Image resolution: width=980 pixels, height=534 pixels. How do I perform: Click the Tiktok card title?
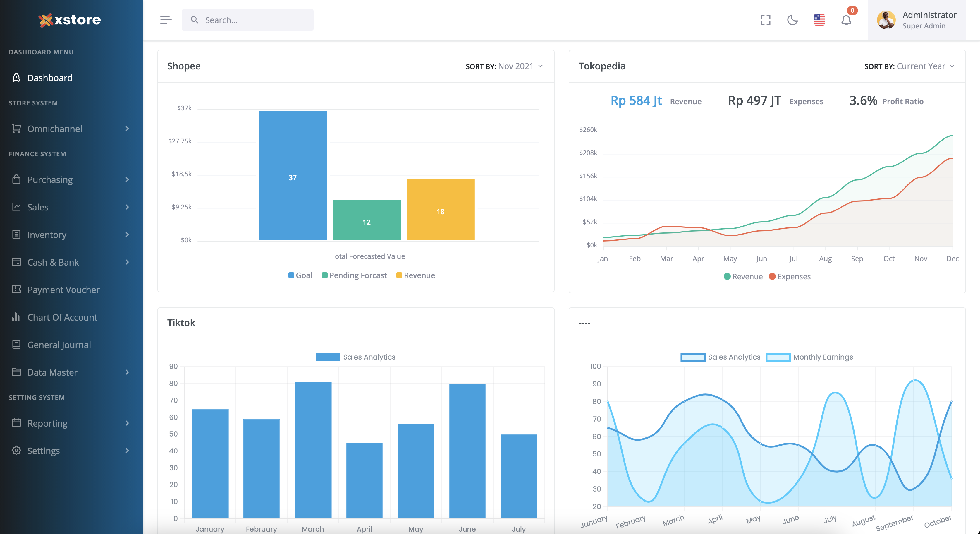[x=181, y=323]
